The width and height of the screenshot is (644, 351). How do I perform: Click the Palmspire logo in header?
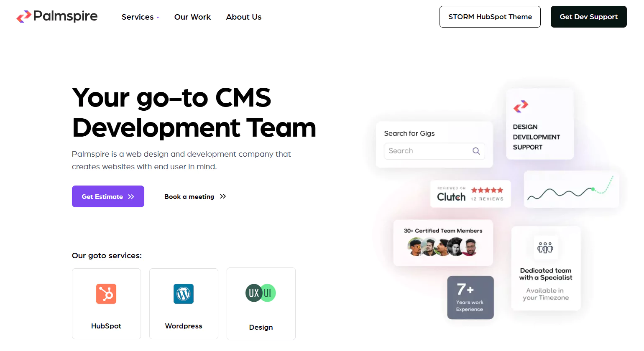pos(57,17)
